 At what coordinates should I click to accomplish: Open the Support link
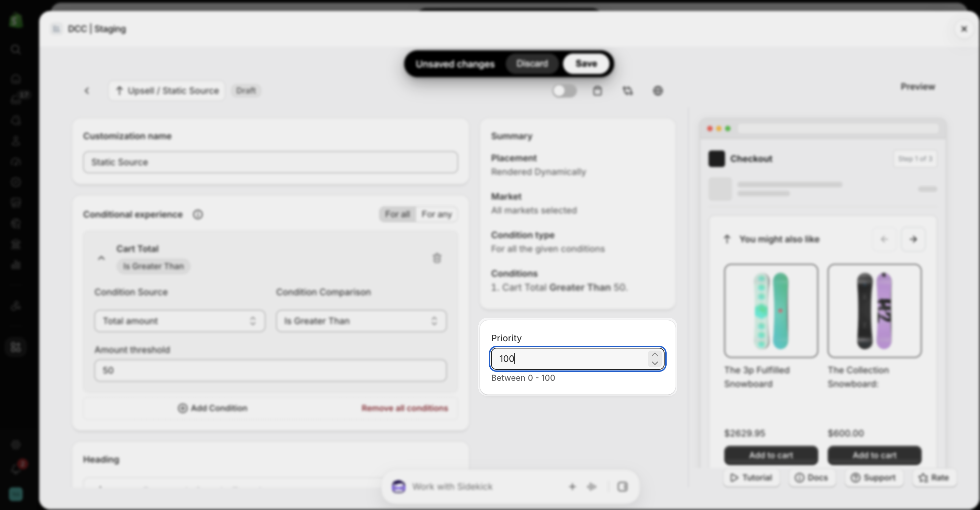pos(873,478)
